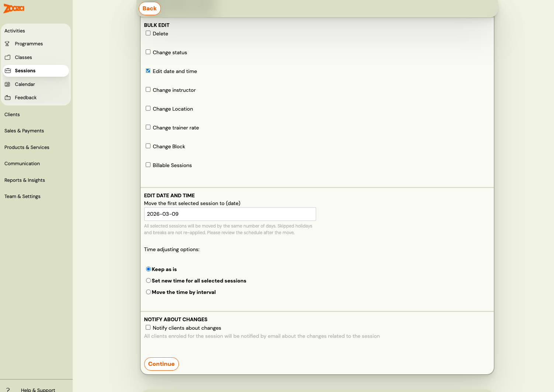Click the Programmes trophy icon
This screenshot has height=392, width=554.
7,44
